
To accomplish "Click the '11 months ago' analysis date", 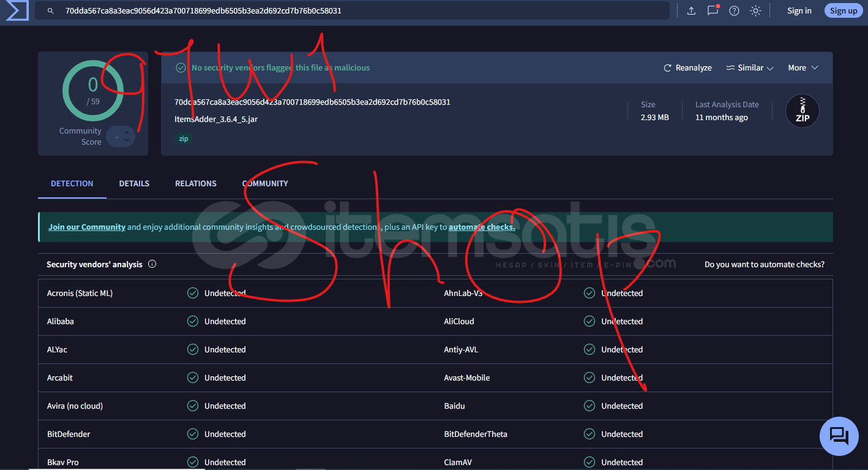I will click(722, 117).
